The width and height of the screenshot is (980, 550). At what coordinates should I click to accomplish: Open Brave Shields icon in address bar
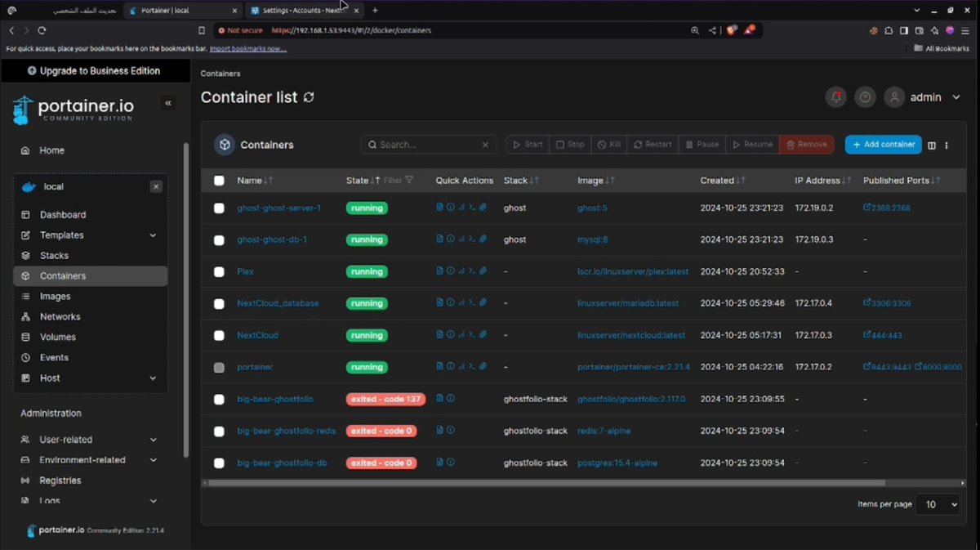732,30
